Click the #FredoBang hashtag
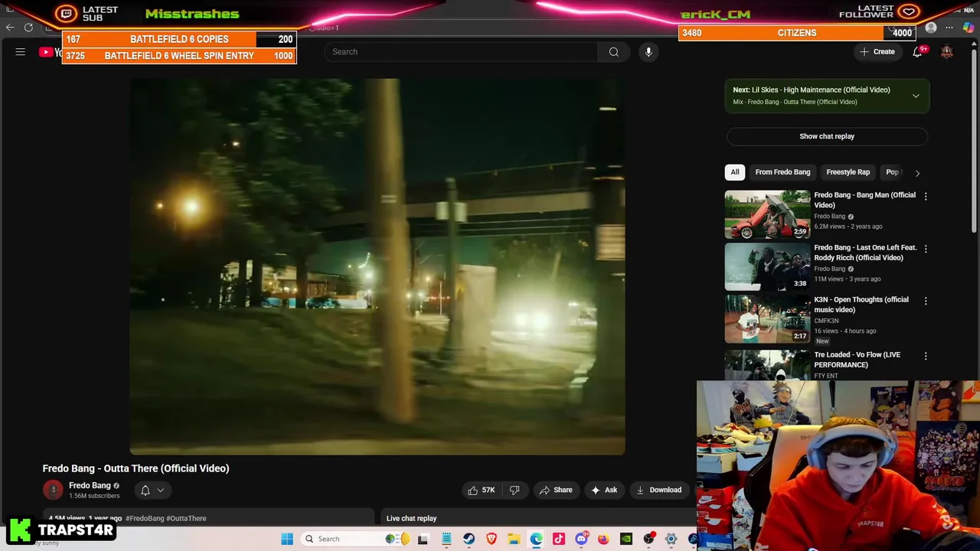Image resolution: width=980 pixels, height=551 pixels. [x=145, y=518]
